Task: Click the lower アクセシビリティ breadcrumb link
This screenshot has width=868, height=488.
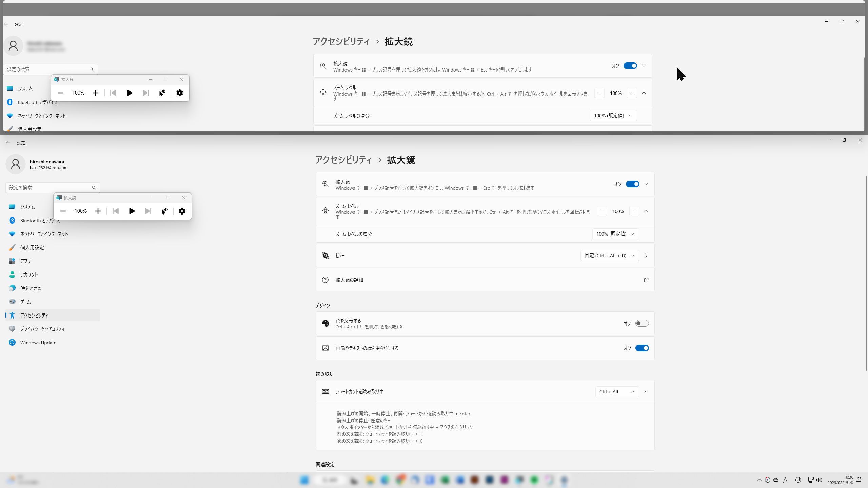Action: tap(343, 160)
